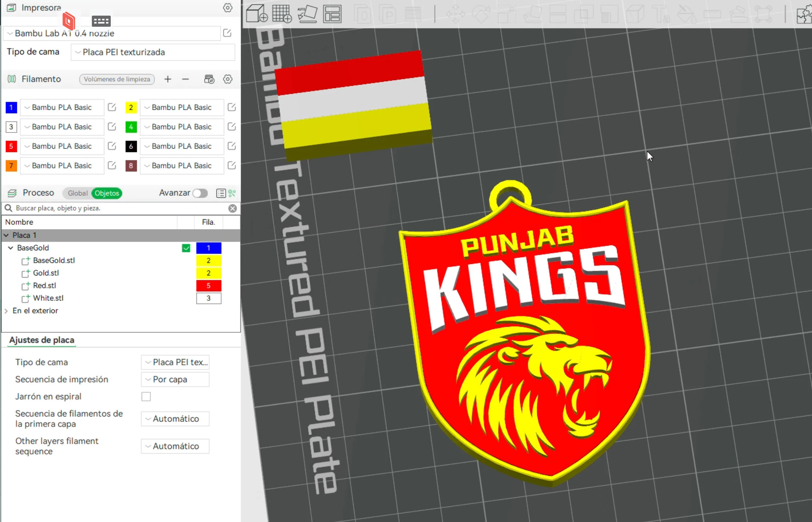
Task: Expand the En el exterior node
Action: (6, 311)
